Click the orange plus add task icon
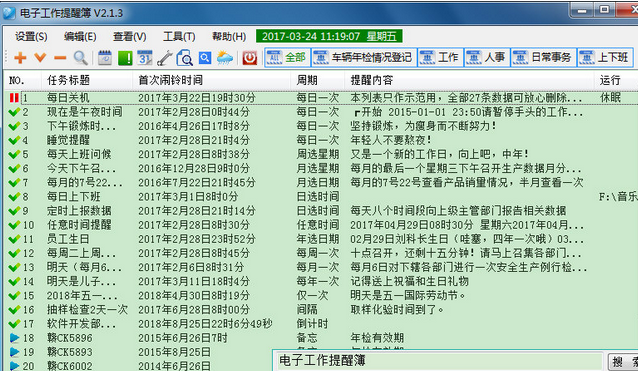 [20, 58]
